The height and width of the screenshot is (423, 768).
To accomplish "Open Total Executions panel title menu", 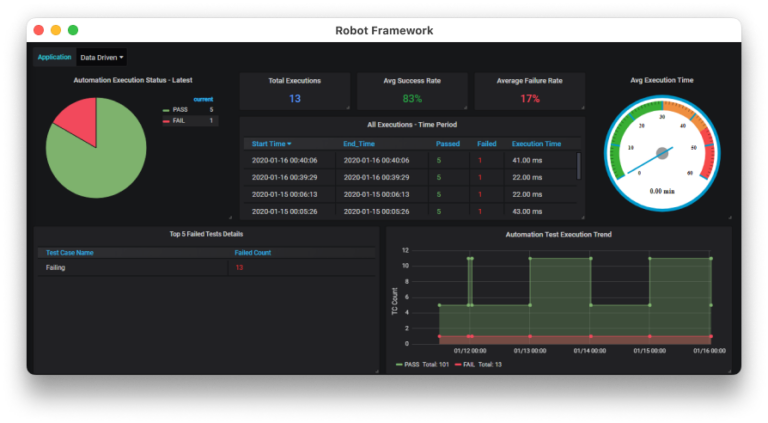I will (x=294, y=81).
